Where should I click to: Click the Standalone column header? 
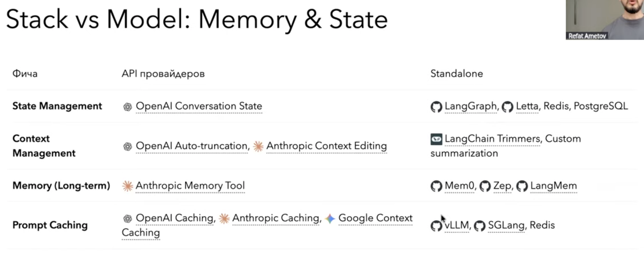click(456, 74)
